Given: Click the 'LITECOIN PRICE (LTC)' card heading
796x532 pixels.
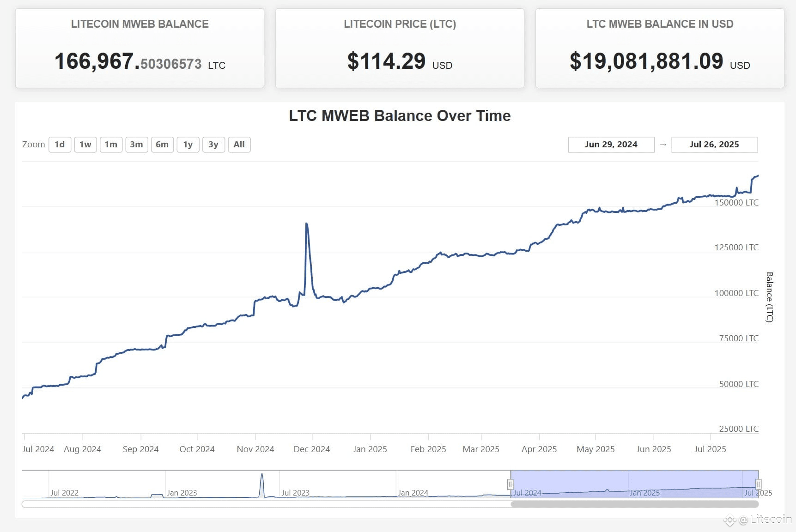Looking at the screenshot, I should click(x=400, y=24).
